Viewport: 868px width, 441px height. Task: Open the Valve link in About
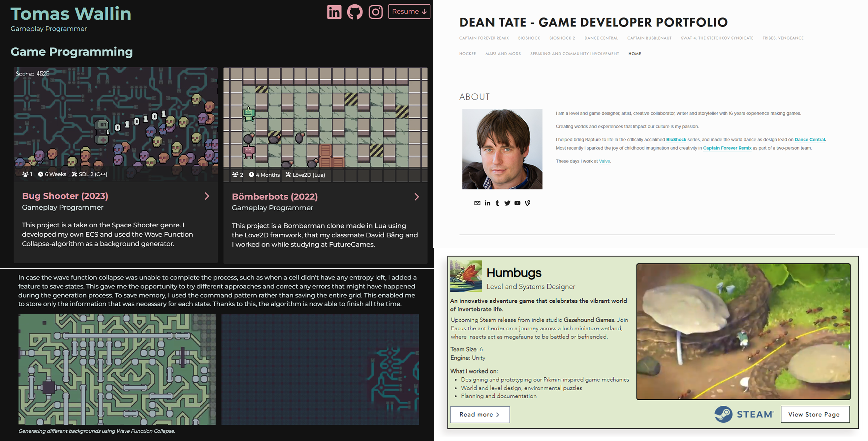click(x=604, y=161)
